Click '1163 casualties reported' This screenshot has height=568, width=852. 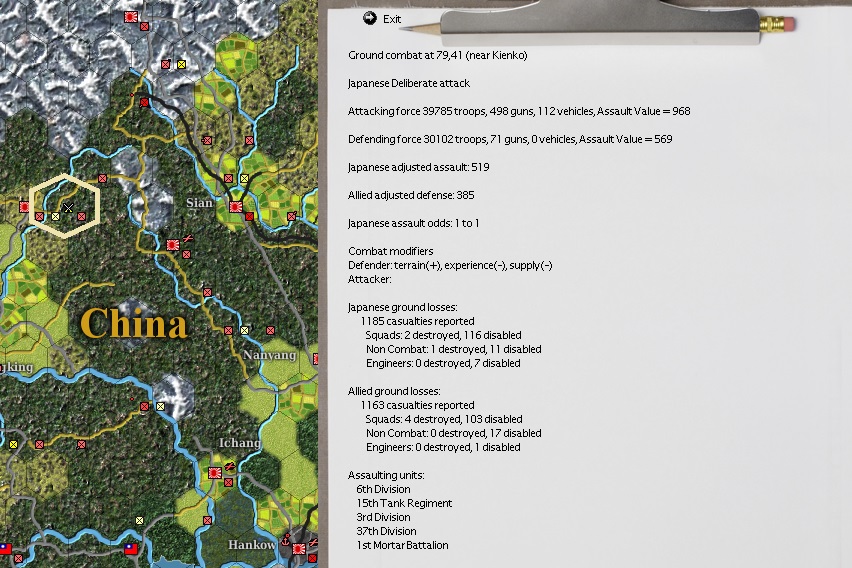pos(417,405)
